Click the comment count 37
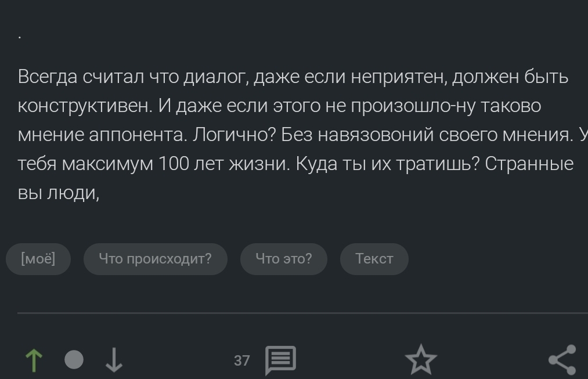This screenshot has width=588, height=379. tap(241, 360)
